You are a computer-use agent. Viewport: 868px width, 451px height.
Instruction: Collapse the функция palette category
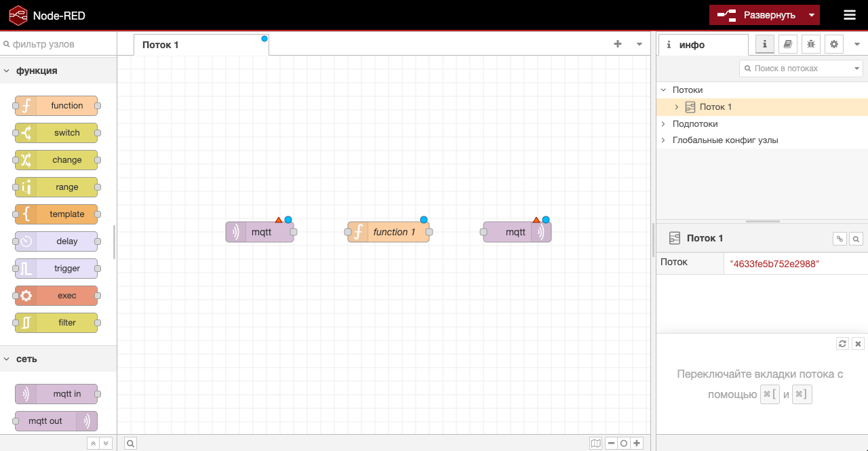point(7,71)
